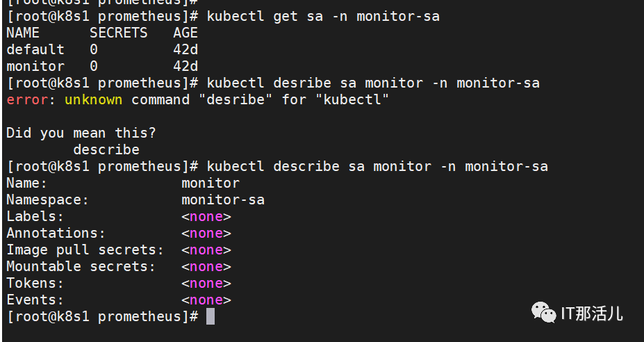The height and width of the screenshot is (342, 644).
Task: Click the Events <none> value
Action: [x=206, y=300]
